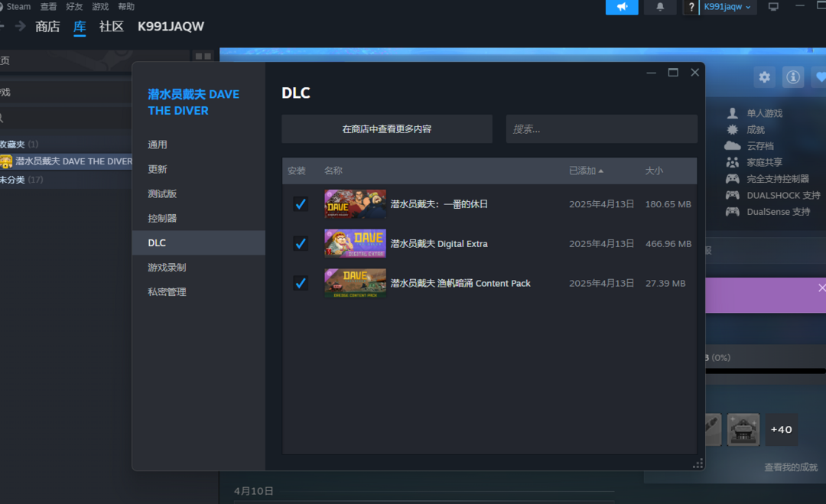Click the Digital Extra DLC thumbnail
Viewport: 826px width, 504px height.
355,243
